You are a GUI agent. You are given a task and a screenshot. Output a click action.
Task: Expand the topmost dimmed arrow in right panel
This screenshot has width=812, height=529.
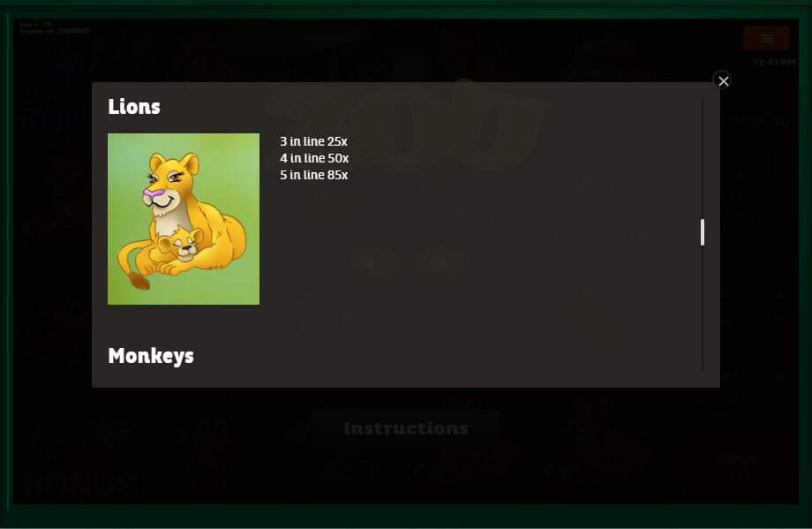tap(780, 294)
